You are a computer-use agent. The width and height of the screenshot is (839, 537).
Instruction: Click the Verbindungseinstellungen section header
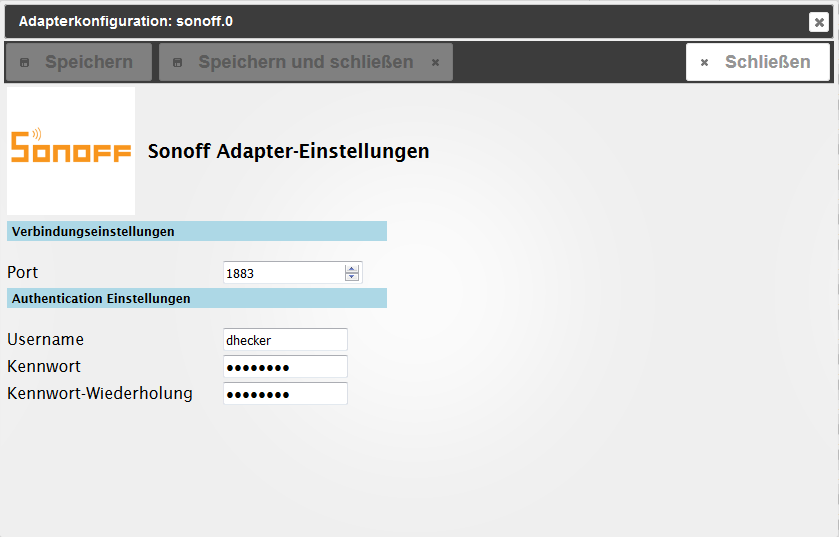197,231
